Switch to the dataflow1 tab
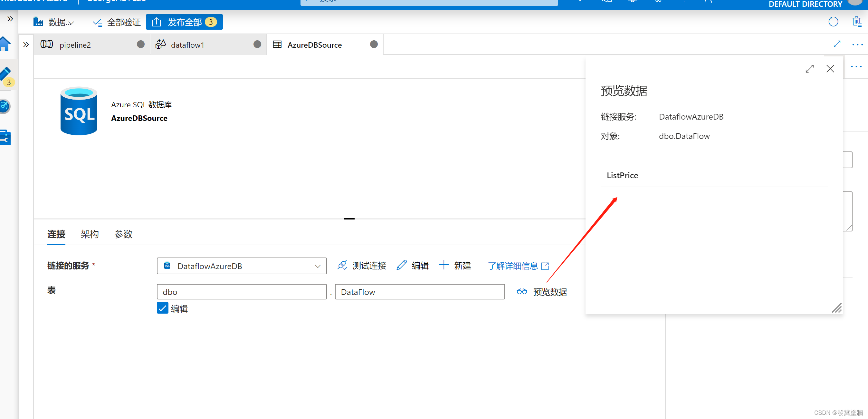 coord(187,44)
